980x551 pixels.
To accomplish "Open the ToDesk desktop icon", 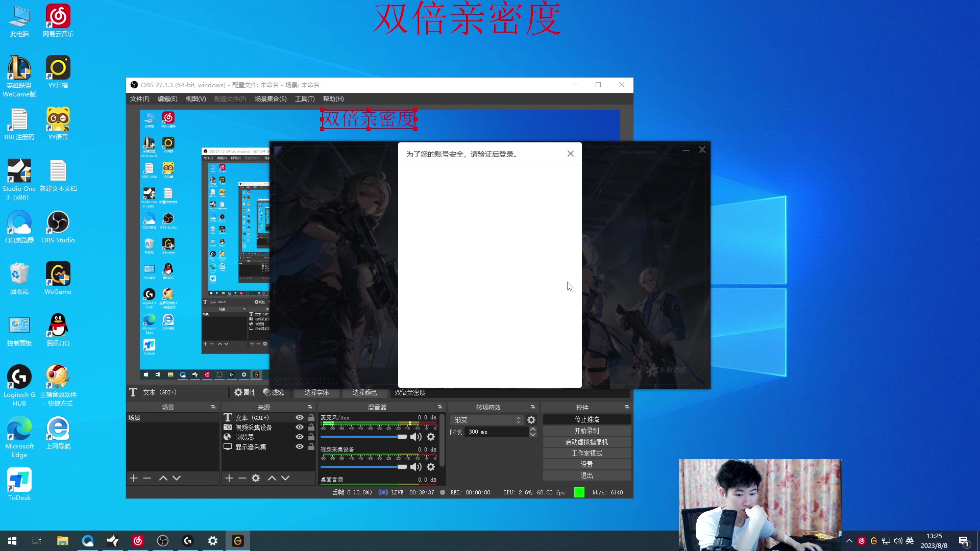I will [x=19, y=484].
